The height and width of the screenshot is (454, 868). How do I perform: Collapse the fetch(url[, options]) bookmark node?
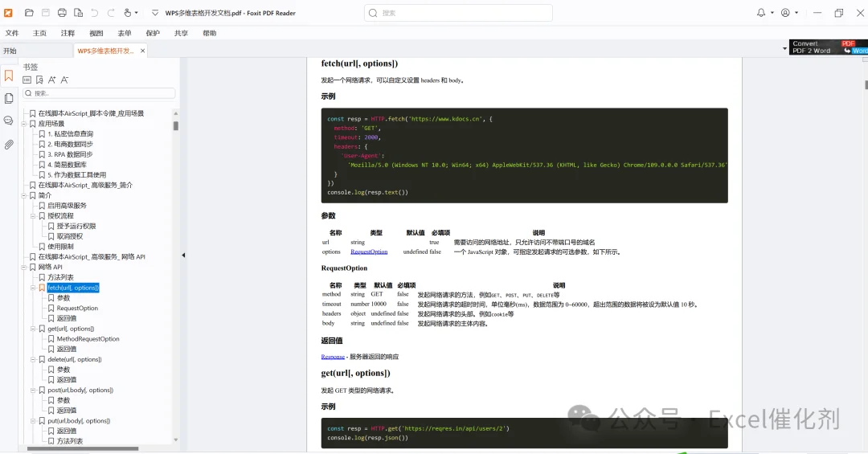point(33,288)
